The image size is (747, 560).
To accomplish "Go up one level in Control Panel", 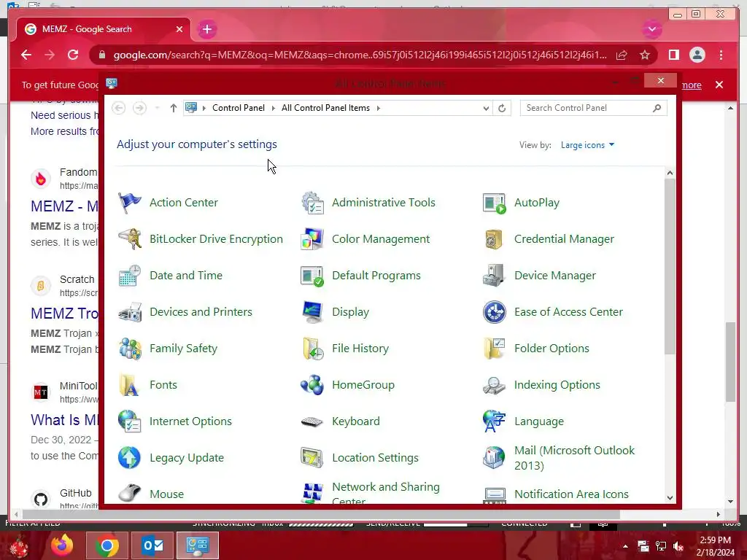I will pyautogui.click(x=174, y=108).
